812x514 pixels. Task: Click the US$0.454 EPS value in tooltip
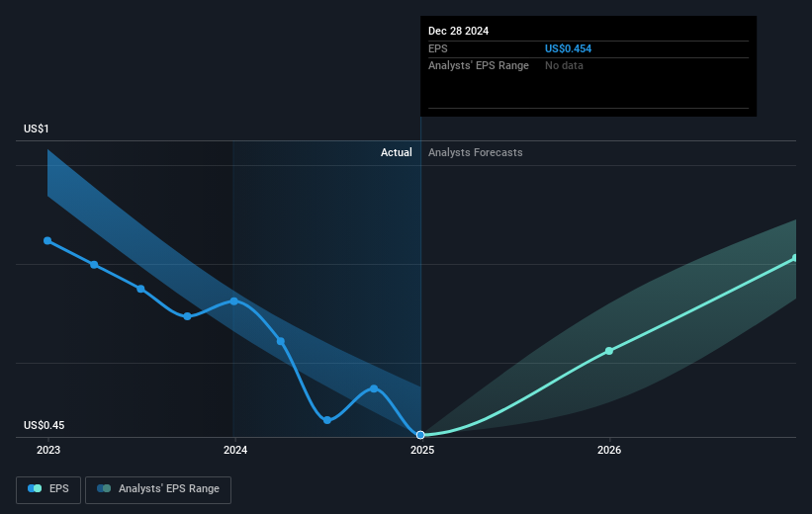tap(568, 48)
